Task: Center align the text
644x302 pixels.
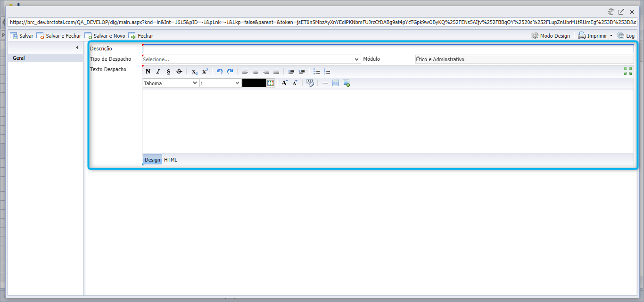Action: click(256, 72)
